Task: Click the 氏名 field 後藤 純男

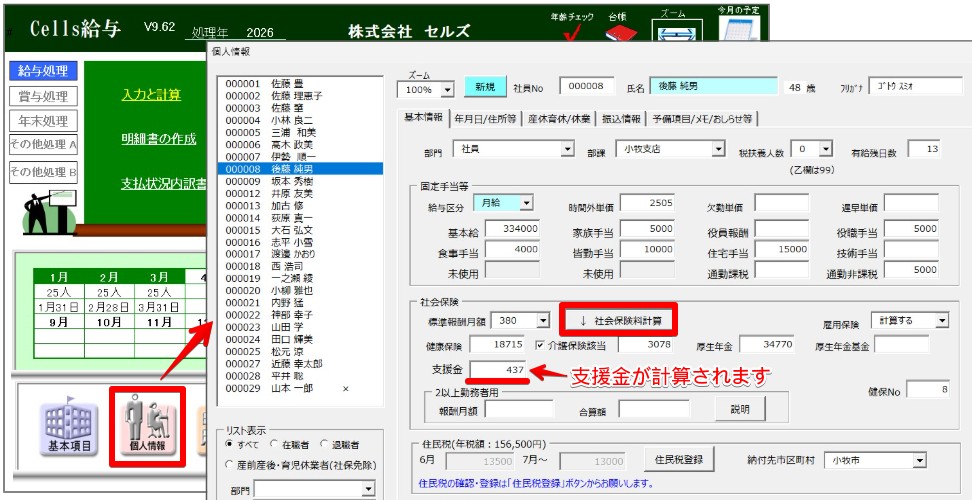Action: (712, 87)
